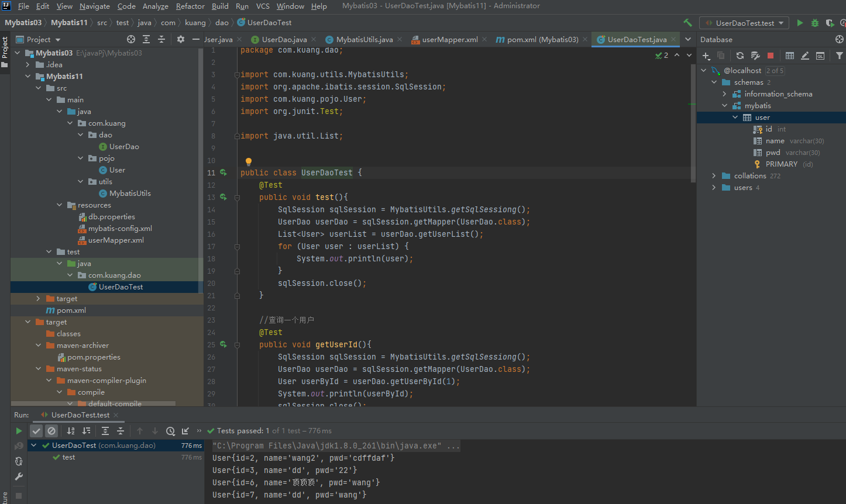The image size is (846, 504).
Task: Select mybatis-config.xml in Project tree
Action: point(120,228)
